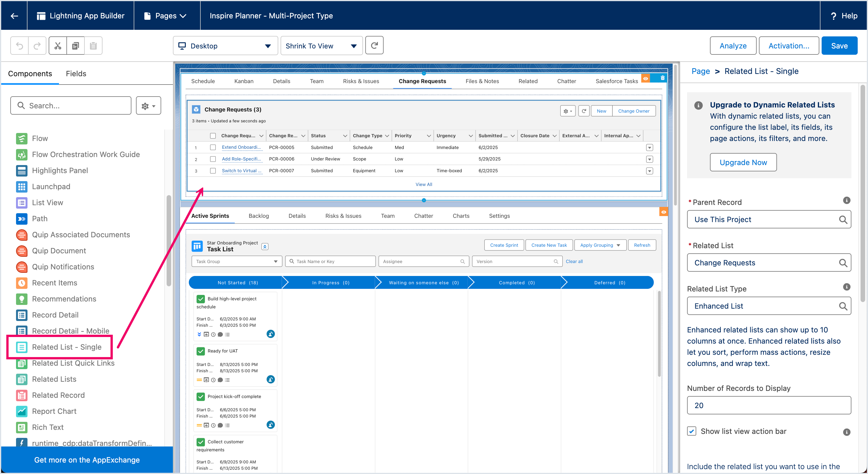The width and height of the screenshot is (868, 474).
Task: Click the Save button
Action: click(x=839, y=46)
